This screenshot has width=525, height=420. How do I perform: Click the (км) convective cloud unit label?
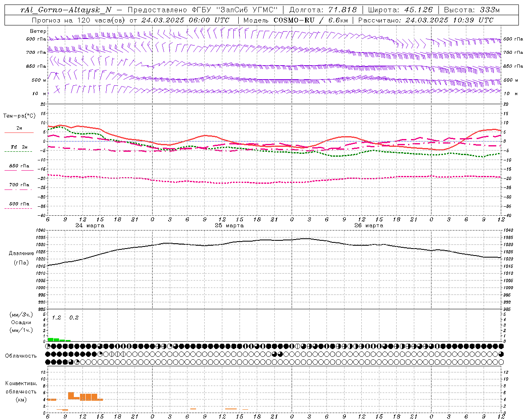click(21, 399)
